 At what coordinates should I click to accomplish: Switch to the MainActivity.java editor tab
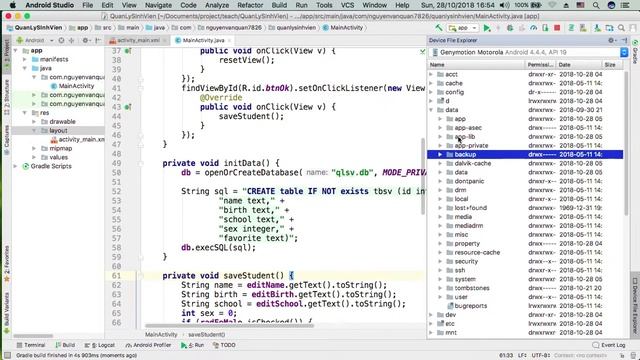203,40
